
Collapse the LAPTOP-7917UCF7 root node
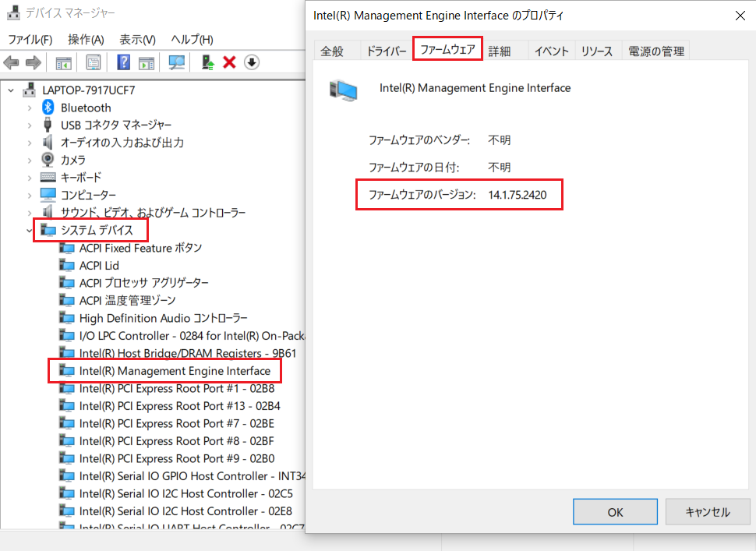click(x=11, y=90)
